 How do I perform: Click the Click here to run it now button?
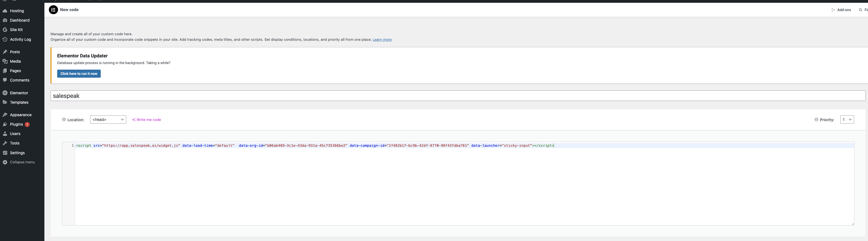[79, 74]
